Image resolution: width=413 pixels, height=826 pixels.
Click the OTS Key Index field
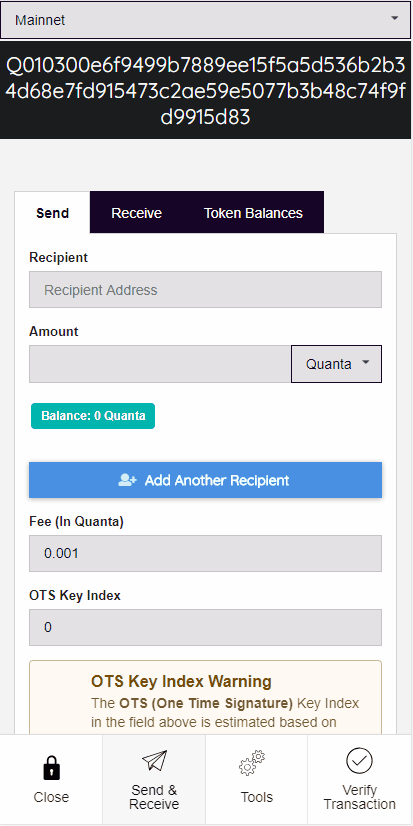(x=205, y=627)
